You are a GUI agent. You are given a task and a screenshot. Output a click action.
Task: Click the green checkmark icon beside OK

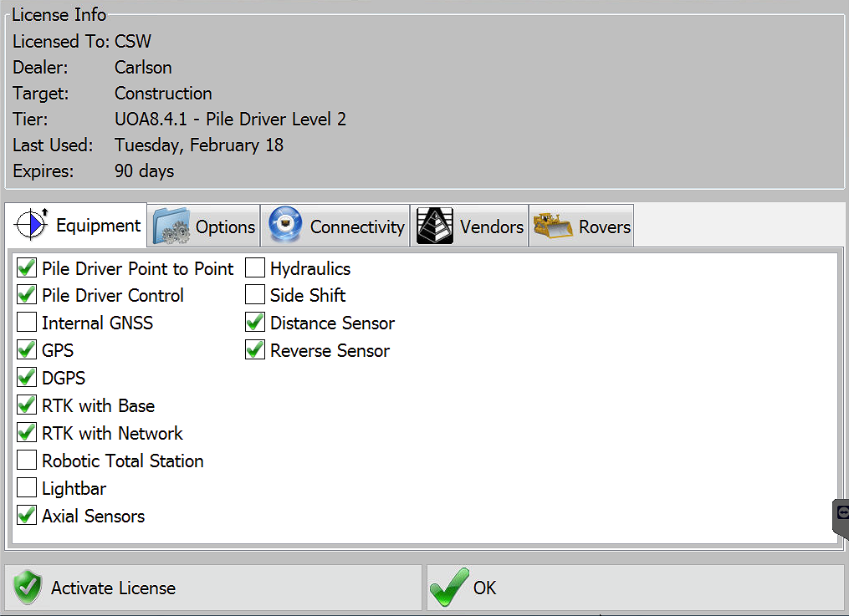(448, 586)
